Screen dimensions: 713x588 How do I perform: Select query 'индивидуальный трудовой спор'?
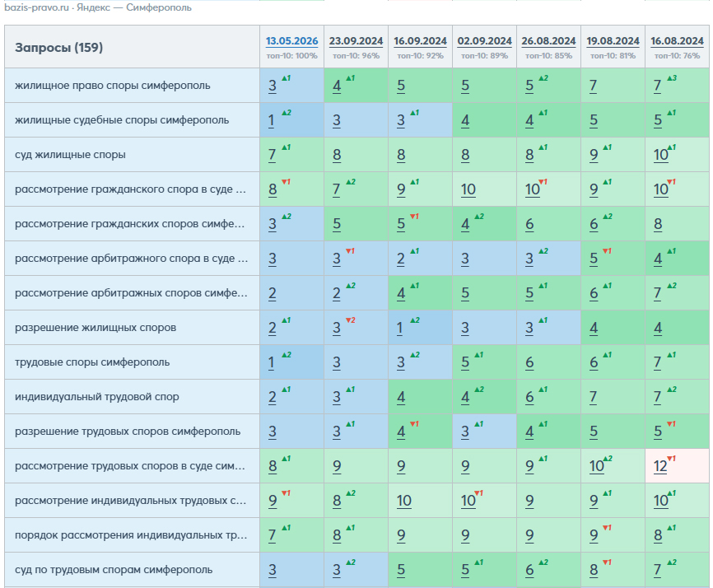pyautogui.click(x=97, y=397)
